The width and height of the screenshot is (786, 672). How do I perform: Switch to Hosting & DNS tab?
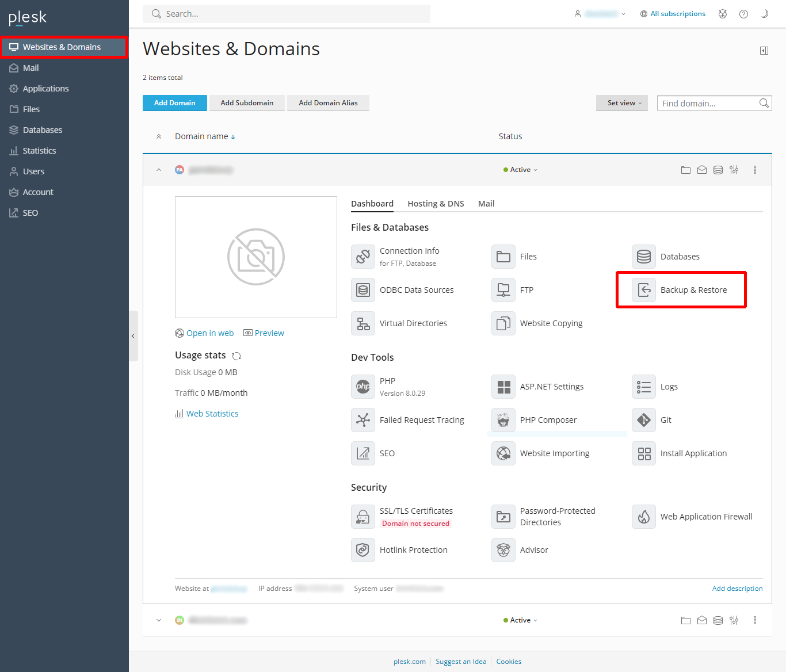436,204
